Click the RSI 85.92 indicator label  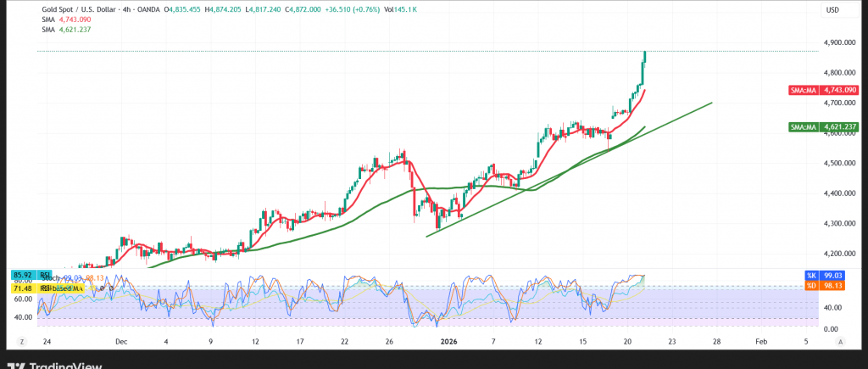25,276
